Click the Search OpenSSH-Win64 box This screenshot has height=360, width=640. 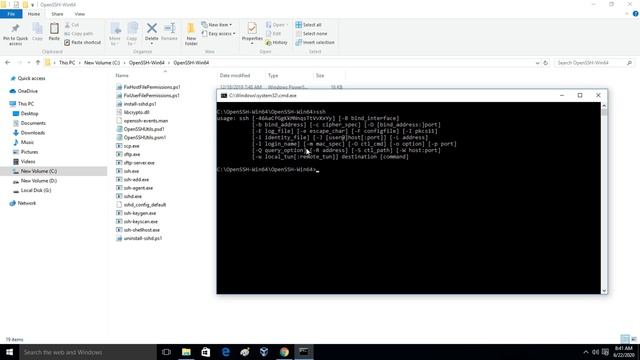[x=594, y=63]
